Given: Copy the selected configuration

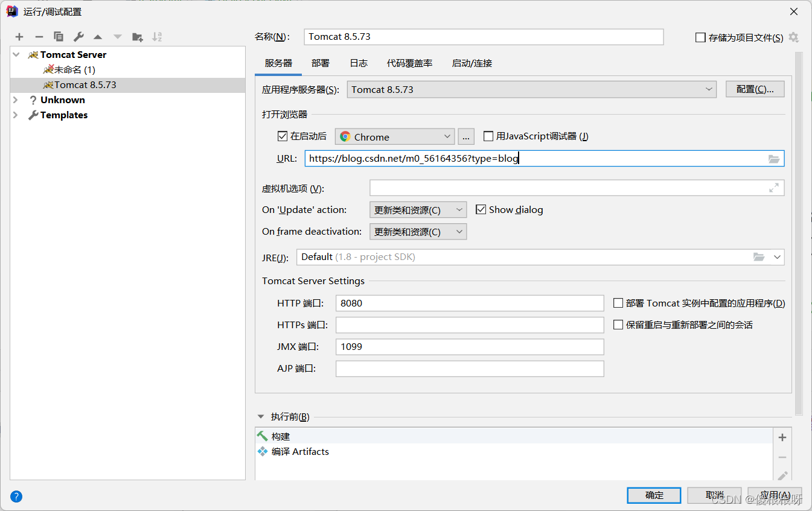Looking at the screenshot, I should click(x=59, y=37).
